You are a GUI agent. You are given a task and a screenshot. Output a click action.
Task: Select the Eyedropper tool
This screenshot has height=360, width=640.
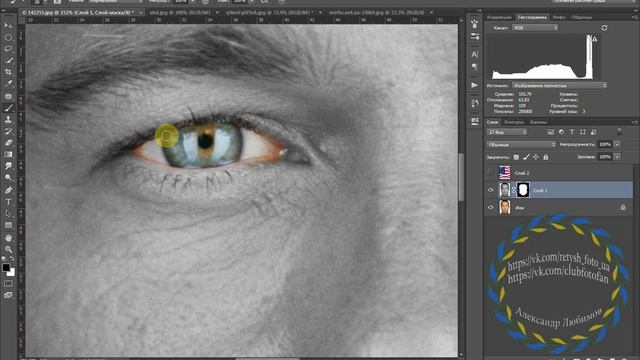8,84
